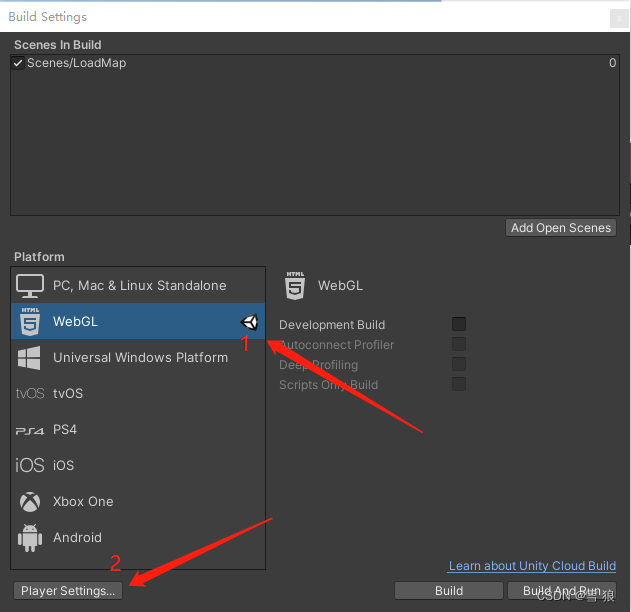Toggle the Autoconnect Profiler checkbox
Viewport: 631px width, 612px height.
[459, 344]
